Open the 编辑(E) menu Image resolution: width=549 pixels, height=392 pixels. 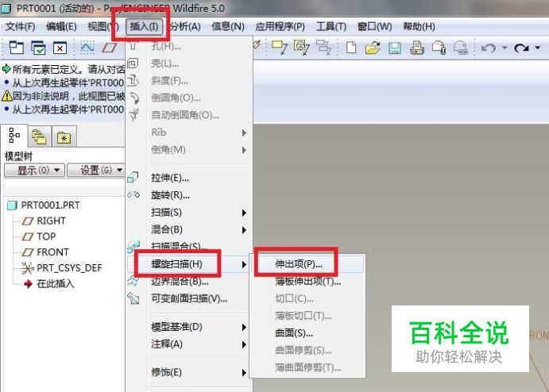[x=61, y=26]
